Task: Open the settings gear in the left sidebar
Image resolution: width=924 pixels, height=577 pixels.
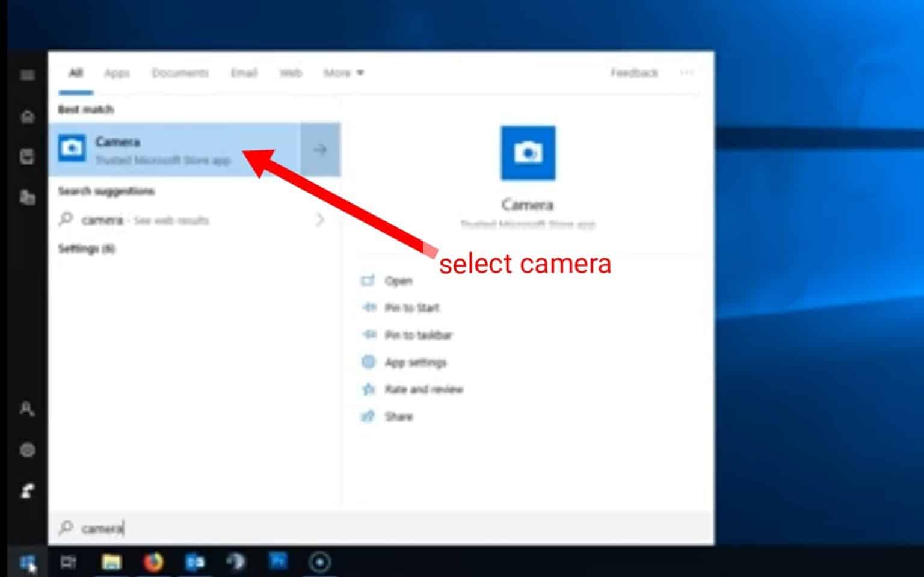Action: (27, 450)
